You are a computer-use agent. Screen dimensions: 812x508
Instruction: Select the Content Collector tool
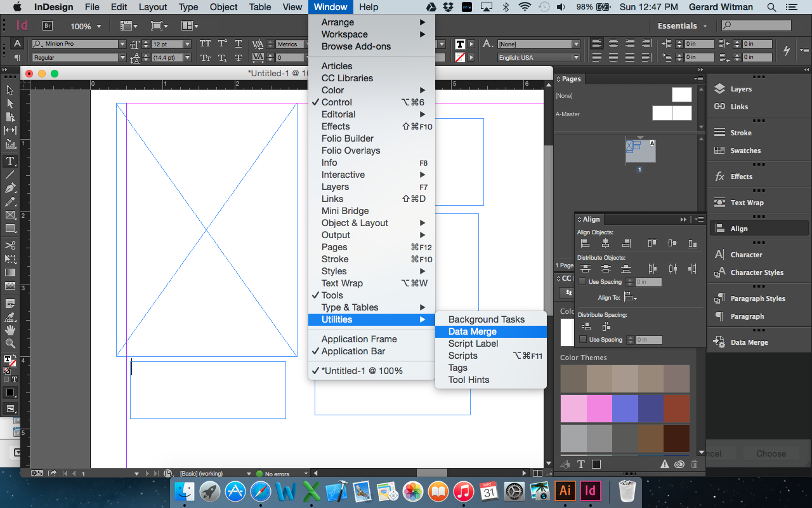point(10,144)
